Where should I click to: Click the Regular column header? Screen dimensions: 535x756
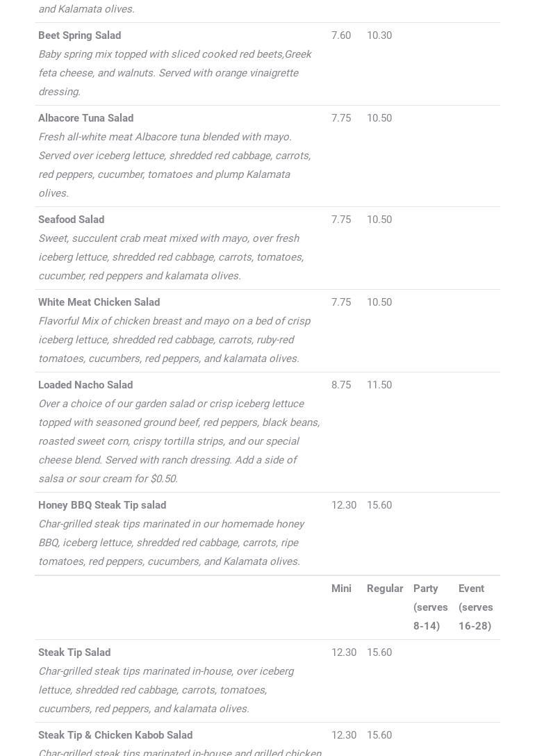pos(385,589)
